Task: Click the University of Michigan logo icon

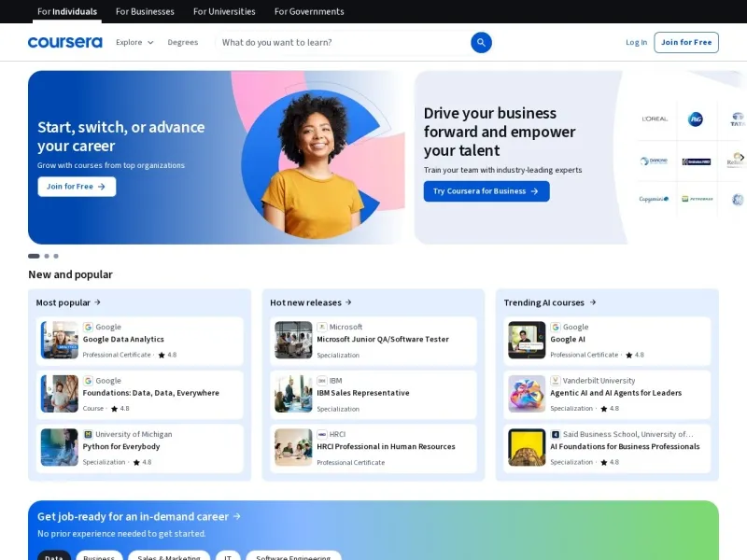Action: tap(88, 434)
